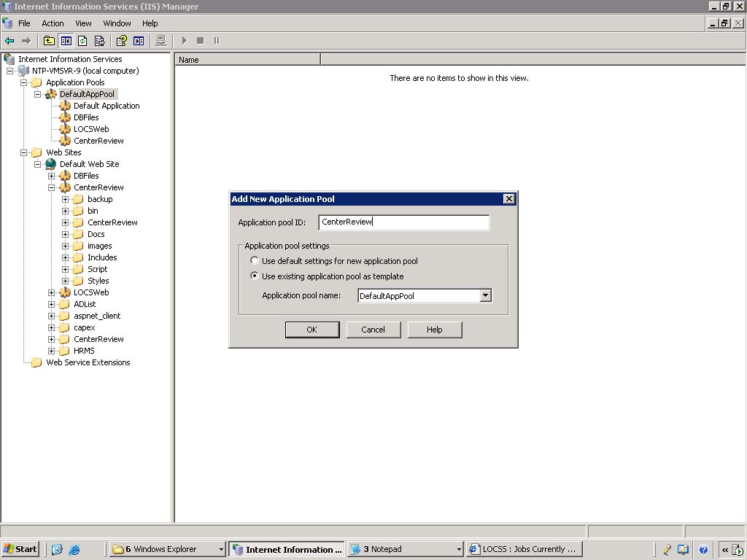Select the capex folder in the tree
747x560 pixels.
pyautogui.click(x=85, y=327)
